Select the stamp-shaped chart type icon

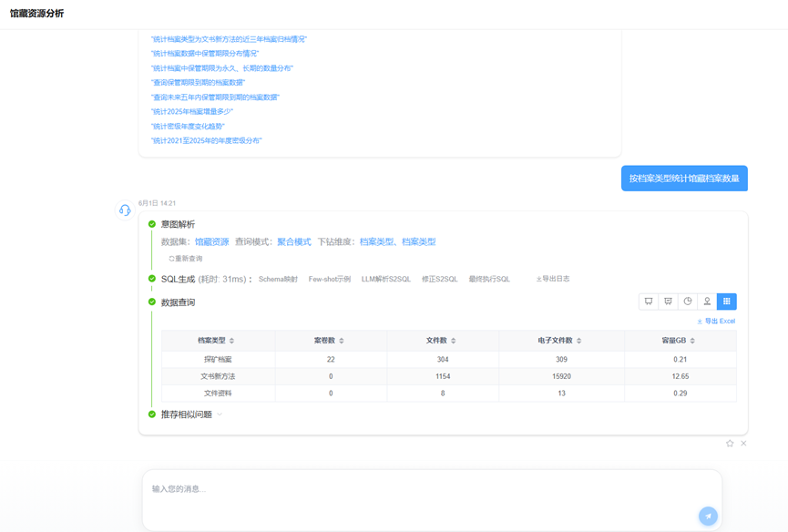coord(707,302)
